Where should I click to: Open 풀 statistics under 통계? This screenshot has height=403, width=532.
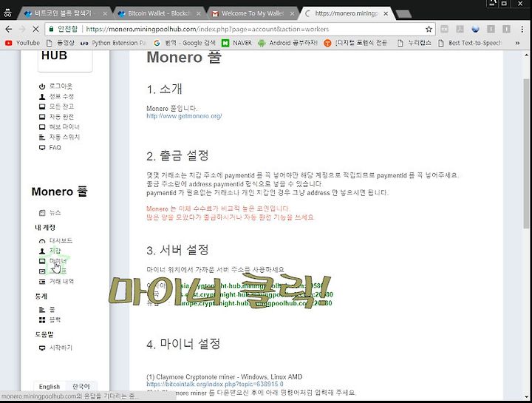(x=47, y=310)
